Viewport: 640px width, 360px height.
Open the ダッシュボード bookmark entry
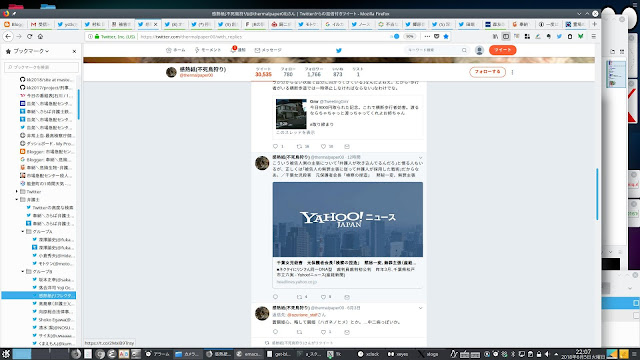tap(46, 144)
